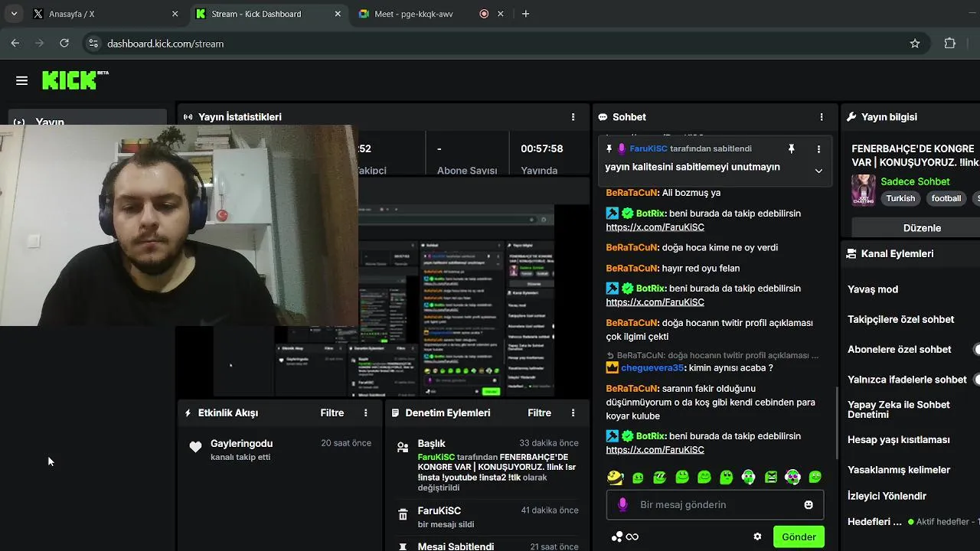Focus the 'Bir mesaj gönderin' input

pyautogui.click(x=715, y=505)
